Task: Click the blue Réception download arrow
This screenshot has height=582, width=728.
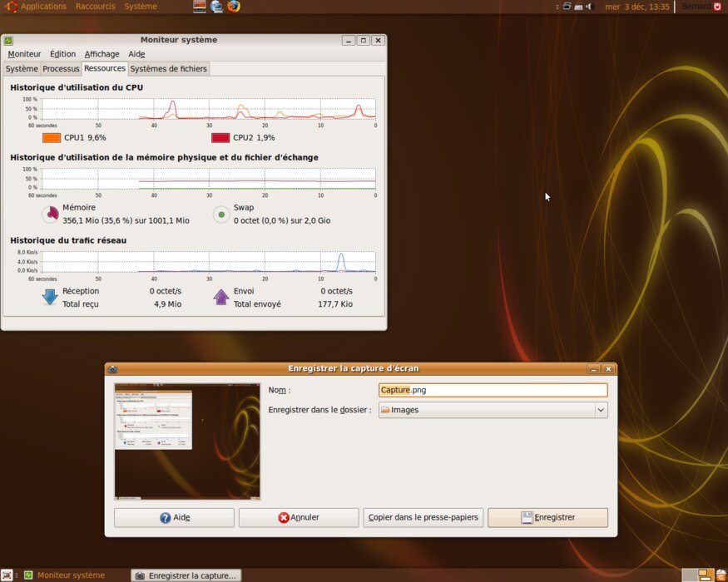Action: click(51, 297)
